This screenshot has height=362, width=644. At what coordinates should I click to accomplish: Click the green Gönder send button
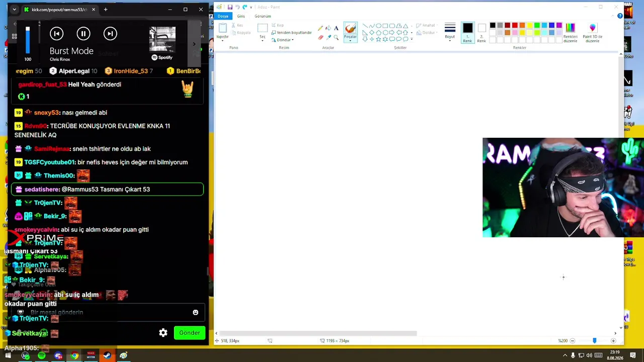point(190,333)
